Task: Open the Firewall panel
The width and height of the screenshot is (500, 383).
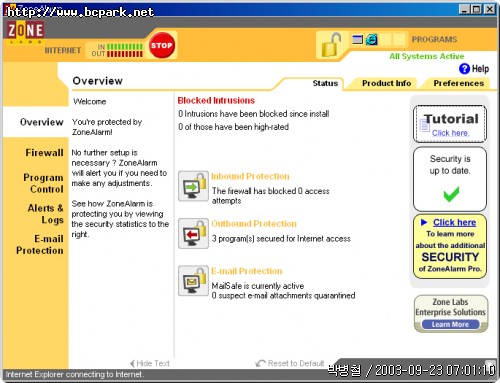Action: tap(44, 153)
